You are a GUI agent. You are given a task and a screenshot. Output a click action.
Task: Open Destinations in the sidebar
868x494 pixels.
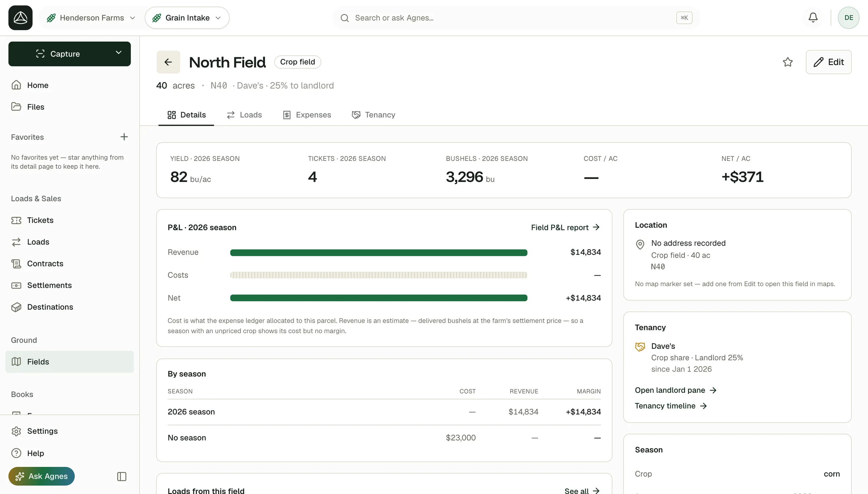click(x=69, y=307)
